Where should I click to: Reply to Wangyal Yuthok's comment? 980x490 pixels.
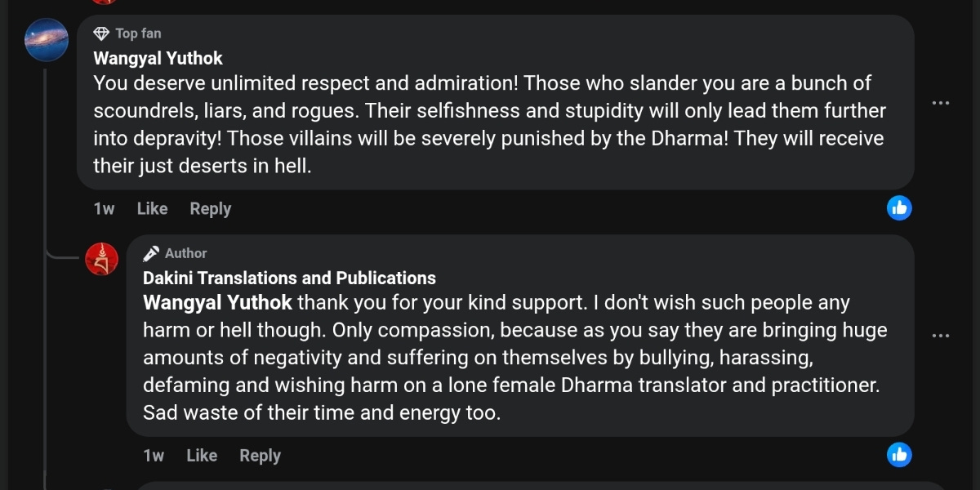click(x=210, y=208)
